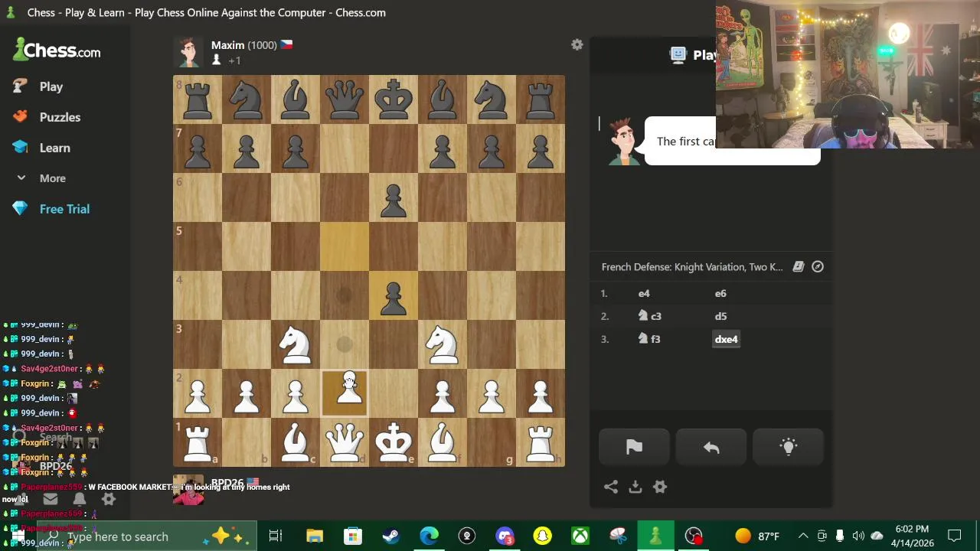Open the Learn section in sidebar
980x551 pixels.
[41, 148]
